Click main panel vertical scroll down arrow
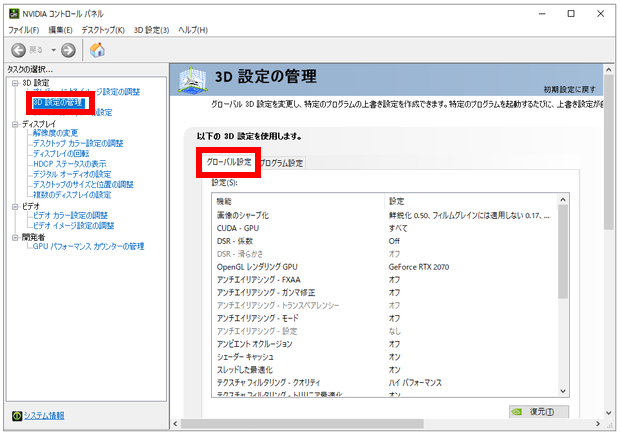This screenshot has width=620, height=435. point(609,413)
